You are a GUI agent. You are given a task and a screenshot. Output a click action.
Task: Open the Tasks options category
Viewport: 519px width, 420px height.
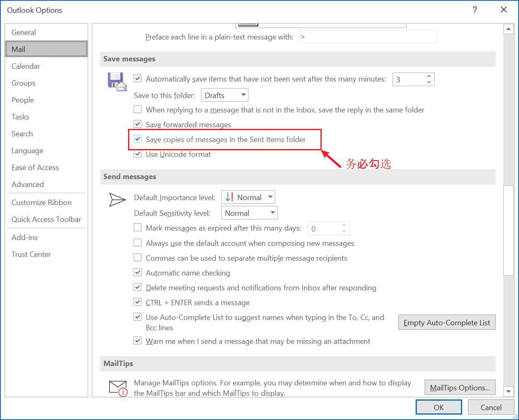[x=46, y=117]
